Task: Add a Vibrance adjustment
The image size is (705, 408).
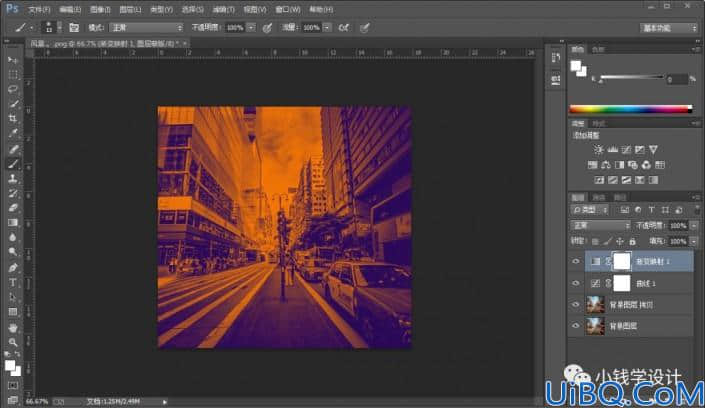Action: click(653, 149)
